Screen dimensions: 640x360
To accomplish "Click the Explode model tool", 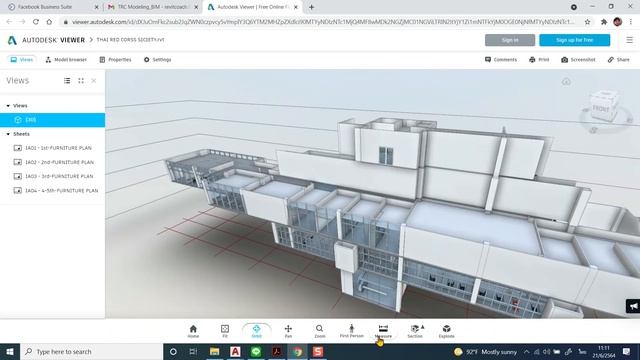I will coord(447,331).
